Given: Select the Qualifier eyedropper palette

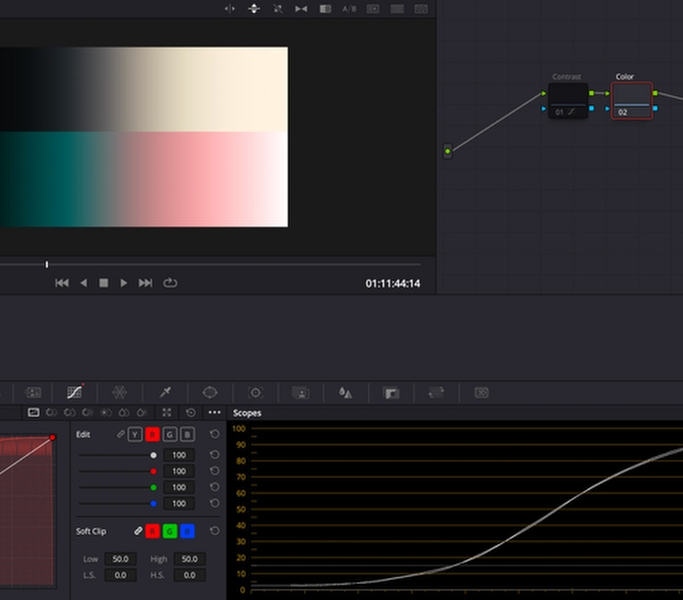Looking at the screenshot, I should 165,393.
